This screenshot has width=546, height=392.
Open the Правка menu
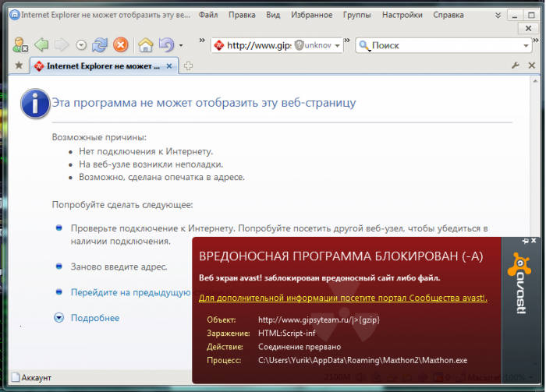point(242,15)
